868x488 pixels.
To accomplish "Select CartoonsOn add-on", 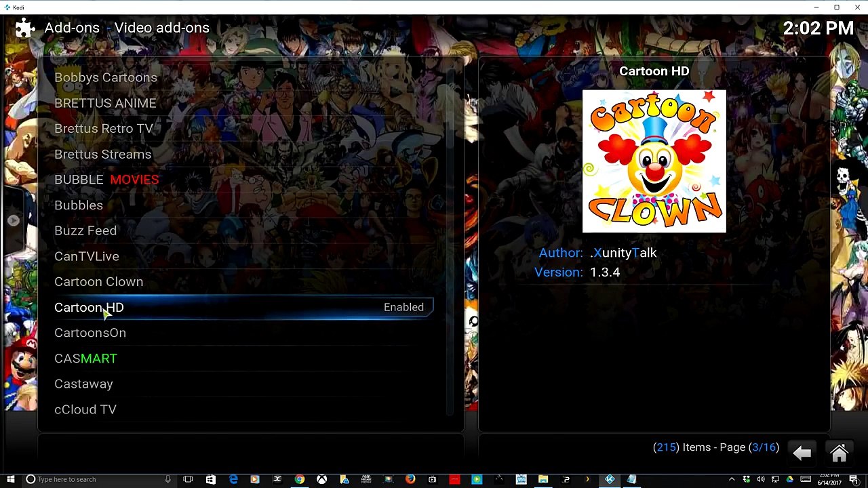I will click(x=90, y=333).
